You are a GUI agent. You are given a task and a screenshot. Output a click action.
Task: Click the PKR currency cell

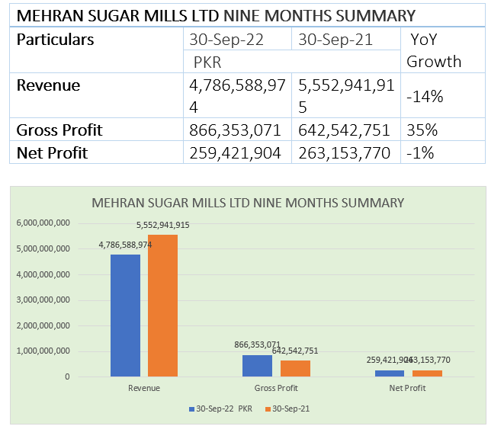(x=292, y=62)
